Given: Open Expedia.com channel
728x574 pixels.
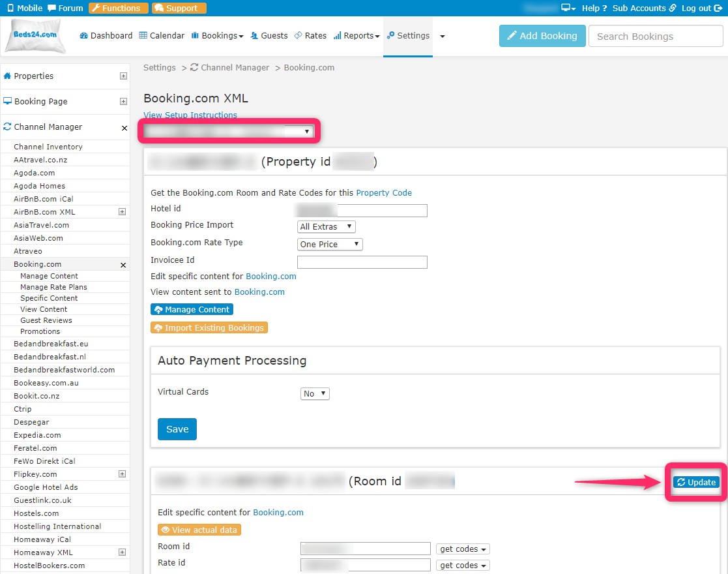Looking at the screenshot, I should [37, 435].
